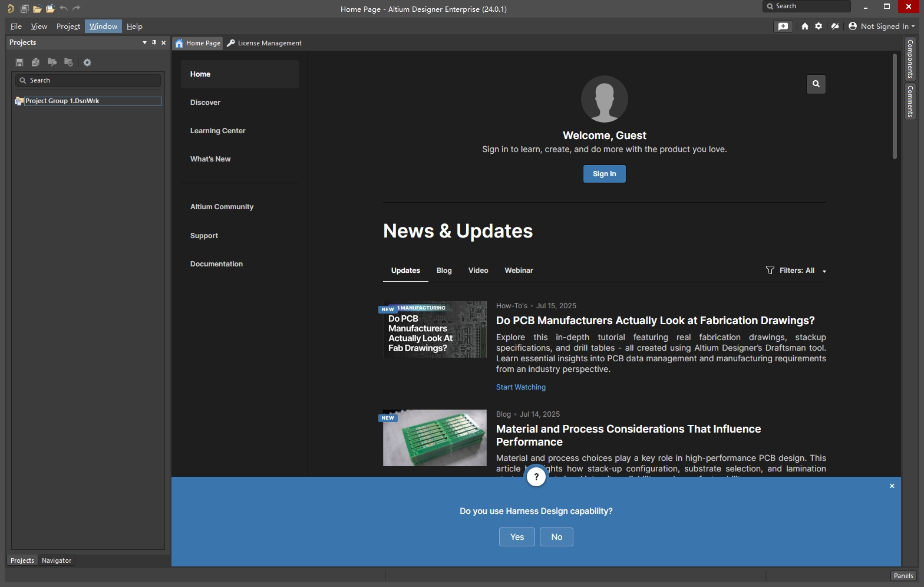Click the magnifier search icon on Home Page
The width and height of the screenshot is (924, 587).
[x=816, y=84]
